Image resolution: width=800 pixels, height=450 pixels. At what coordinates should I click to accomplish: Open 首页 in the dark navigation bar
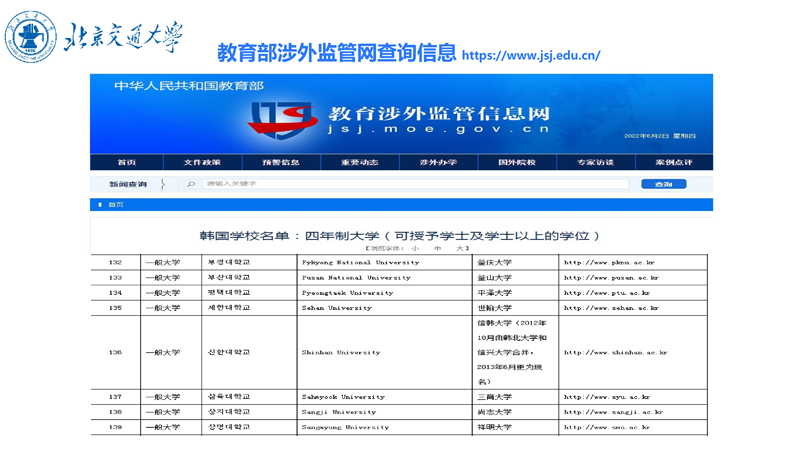click(127, 162)
